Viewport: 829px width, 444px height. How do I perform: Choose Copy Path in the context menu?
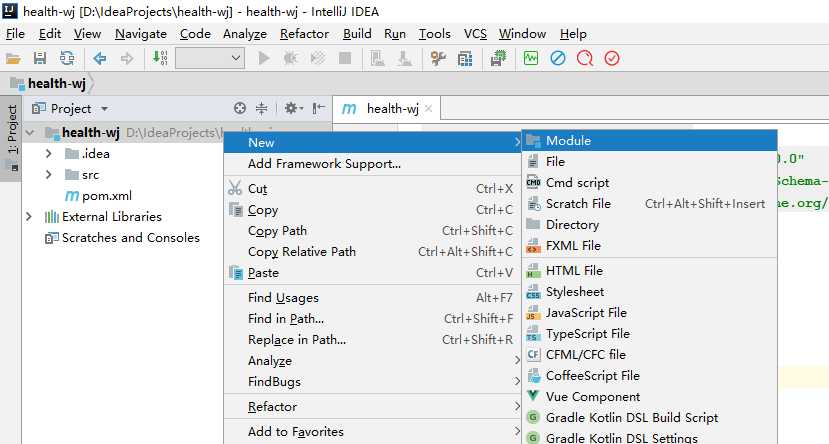click(372, 231)
